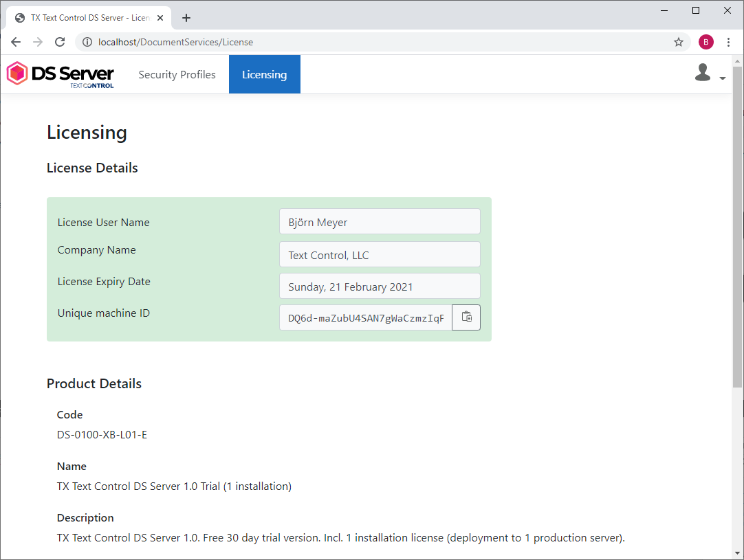Click the License User Name field
This screenshot has width=744, height=560.
click(x=380, y=221)
